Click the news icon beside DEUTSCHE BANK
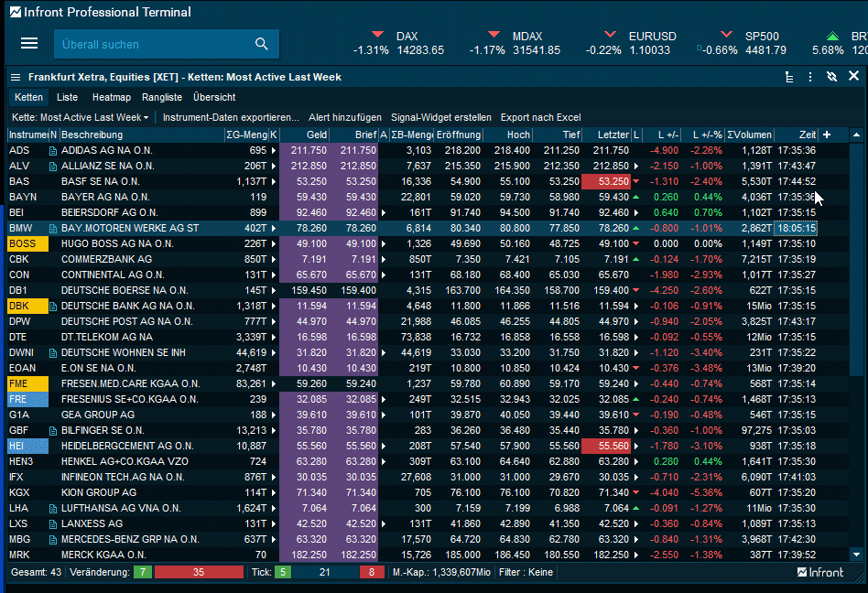The height and width of the screenshot is (593, 868). point(53,306)
